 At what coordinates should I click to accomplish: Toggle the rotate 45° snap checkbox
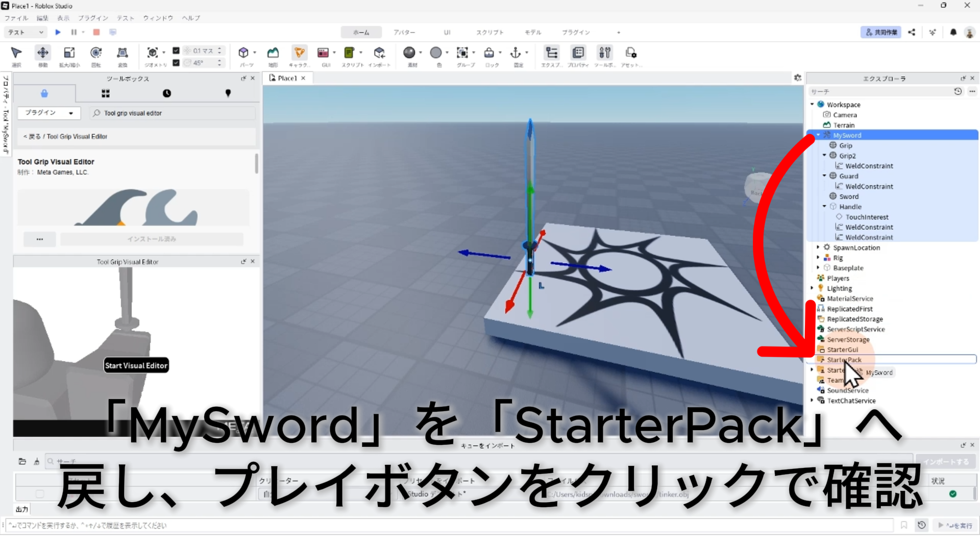click(x=176, y=63)
